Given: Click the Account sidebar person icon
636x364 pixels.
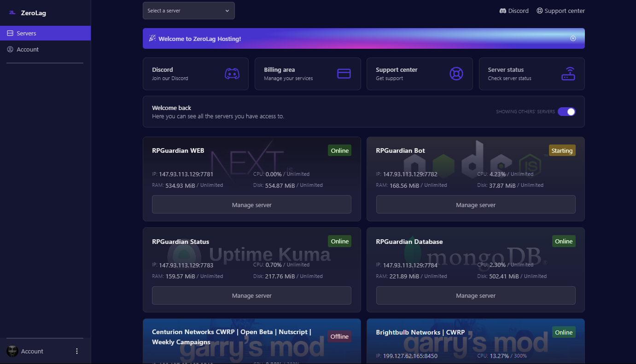Looking at the screenshot, I should (x=10, y=49).
